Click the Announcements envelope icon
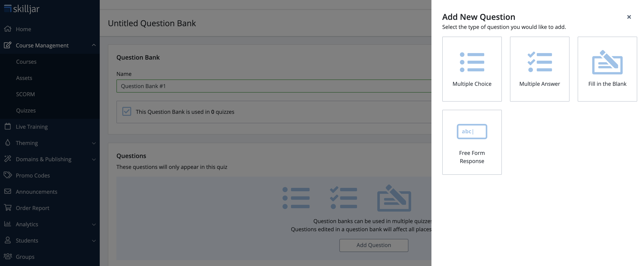644x266 pixels. coord(8,191)
